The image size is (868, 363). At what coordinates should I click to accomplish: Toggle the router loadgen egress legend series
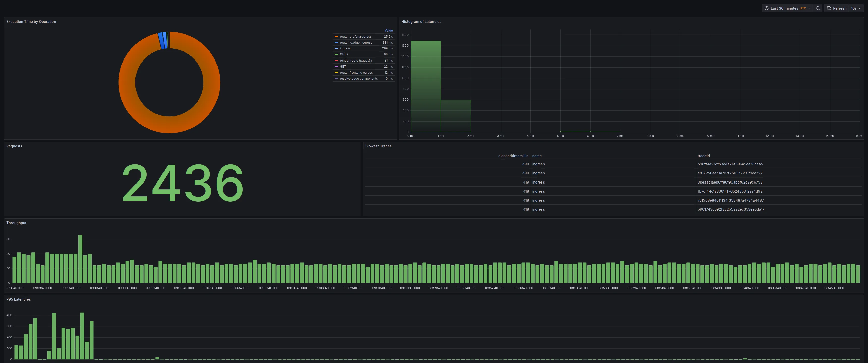coord(356,42)
